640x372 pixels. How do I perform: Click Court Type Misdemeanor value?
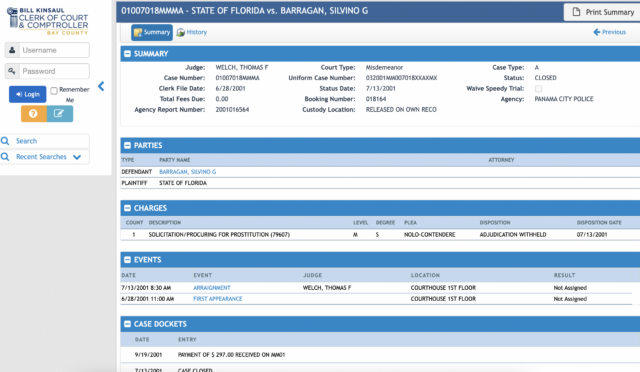click(x=384, y=67)
